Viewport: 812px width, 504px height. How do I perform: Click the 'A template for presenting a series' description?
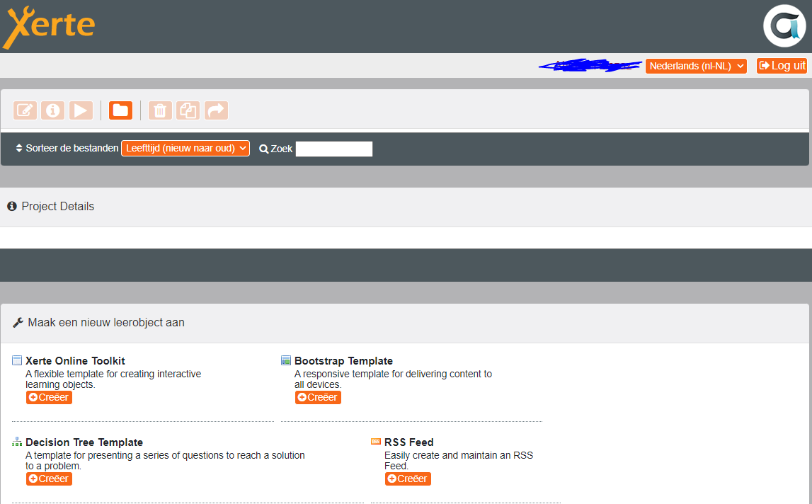pos(165,461)
